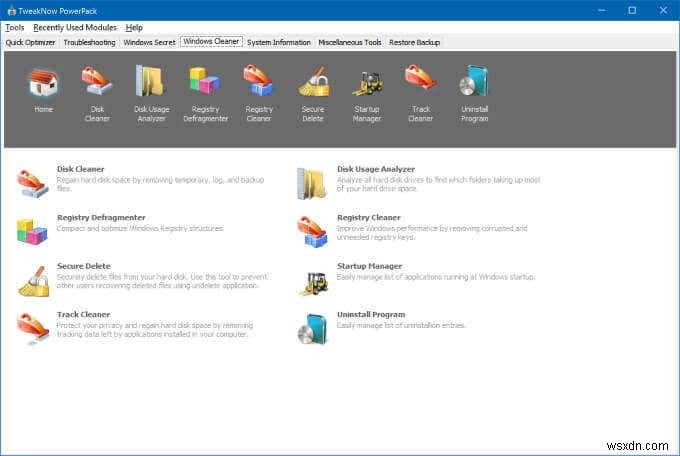
Task: Open the Tools menu
Action: tap(14, 27)
